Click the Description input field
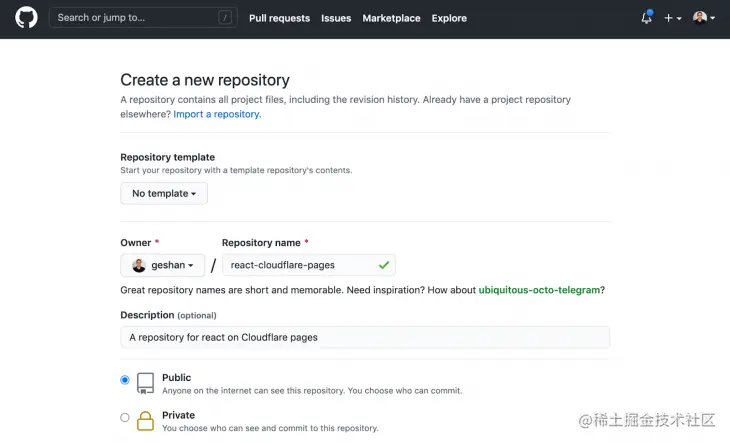This screenshot has height=443, width=730. click(x=365, y=337)
